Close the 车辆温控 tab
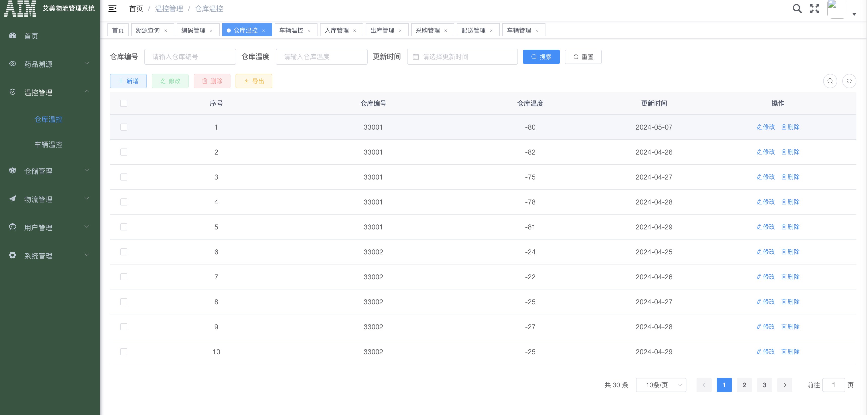The width and height of the screenshot is (868, 415). click(x=309, y=31)
